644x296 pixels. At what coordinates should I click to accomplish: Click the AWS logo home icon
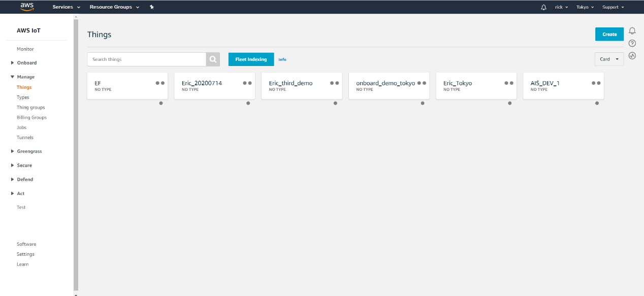click(x=27, y=7)
